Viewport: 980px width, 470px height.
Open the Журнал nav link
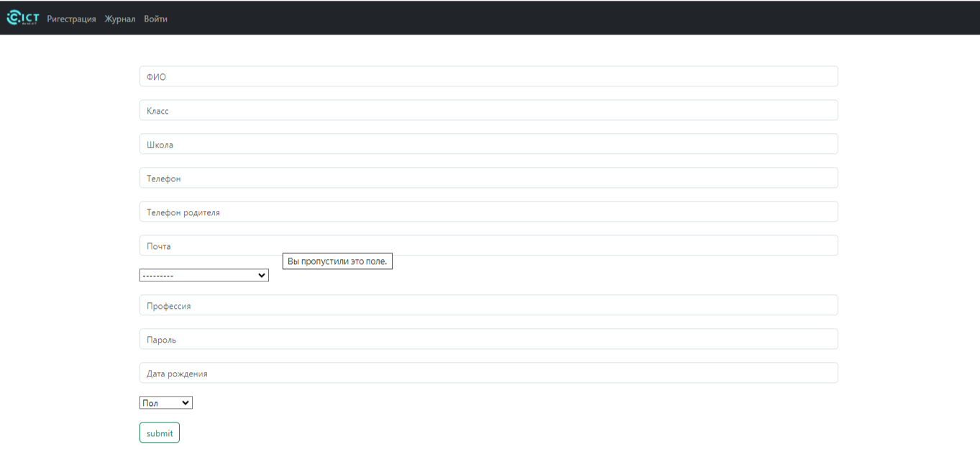[x=119, y=19]
